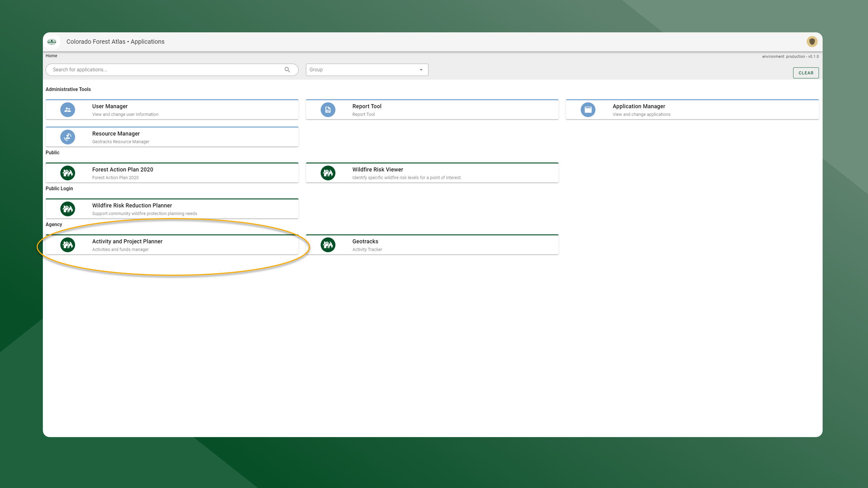The width and height of the screenshot is (868, 488).
Task: Click the Forest Action Plan 2020 icon
Action: tap(68, 173)
